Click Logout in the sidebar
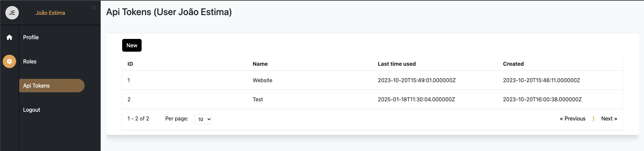This screenshot has height=151, width=644. (x=32, y=110)
